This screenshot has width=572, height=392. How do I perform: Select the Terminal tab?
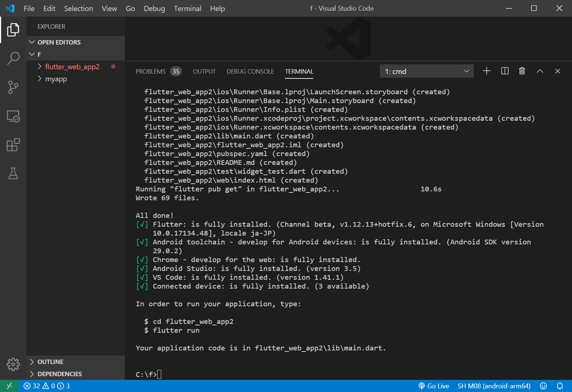pyautogui.click(x=299, y=71)
